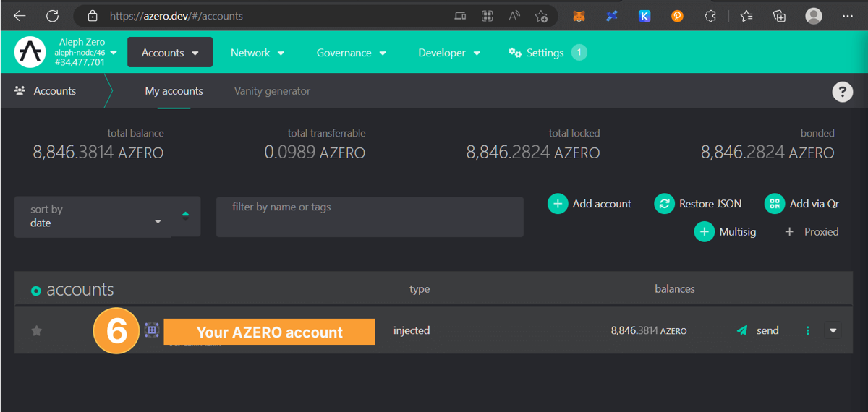Open the browser extensions puzzle icon

[710, 15]
